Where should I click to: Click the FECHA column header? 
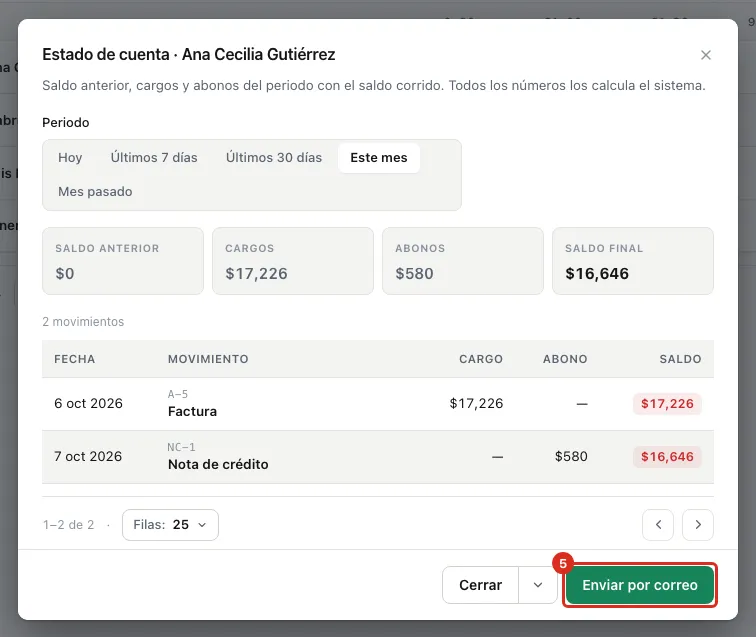tap(75, 359)
